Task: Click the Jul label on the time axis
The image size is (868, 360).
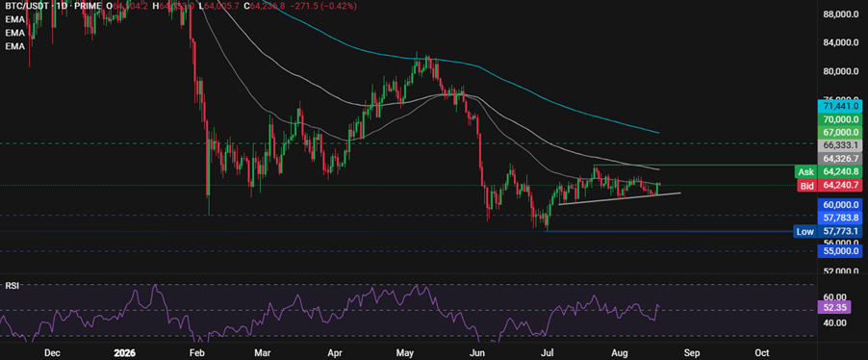Action: click(548, 353)
